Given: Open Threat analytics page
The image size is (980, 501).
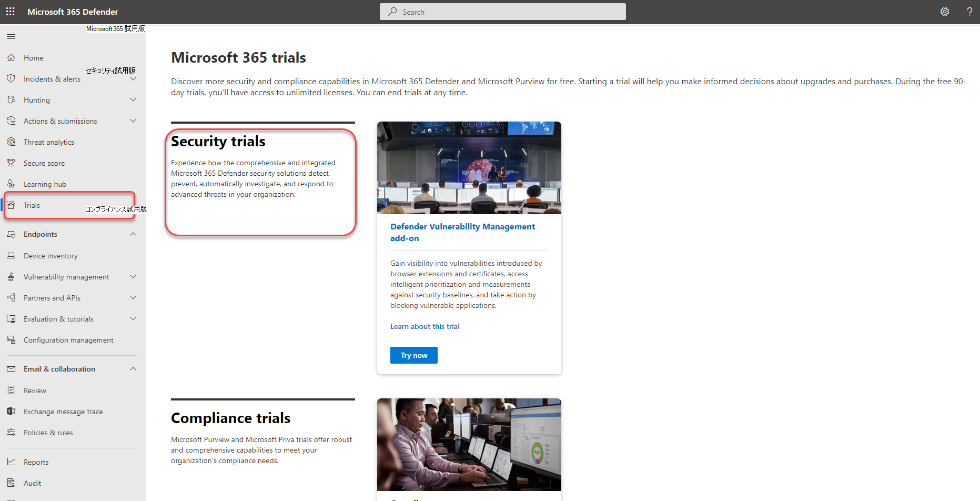Looking at the screenshot, I should point(49,142).
